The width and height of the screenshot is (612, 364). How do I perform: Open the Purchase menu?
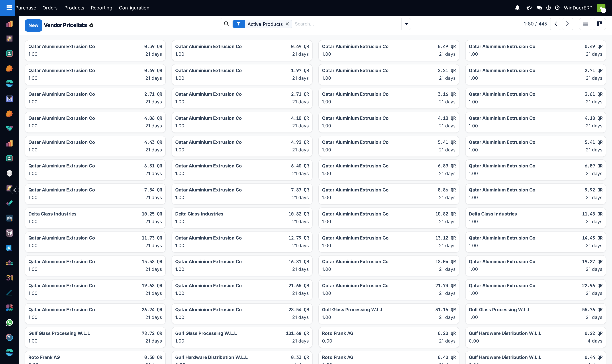25,8
